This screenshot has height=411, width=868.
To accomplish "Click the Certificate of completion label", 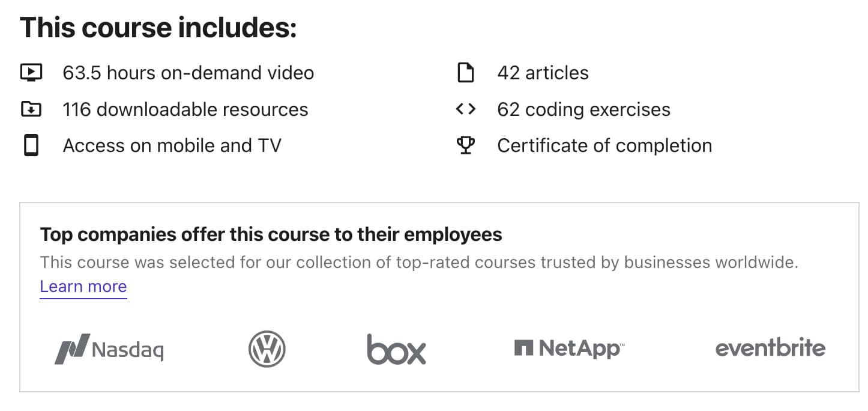I will pyautogui.click(x=604, y=145).
